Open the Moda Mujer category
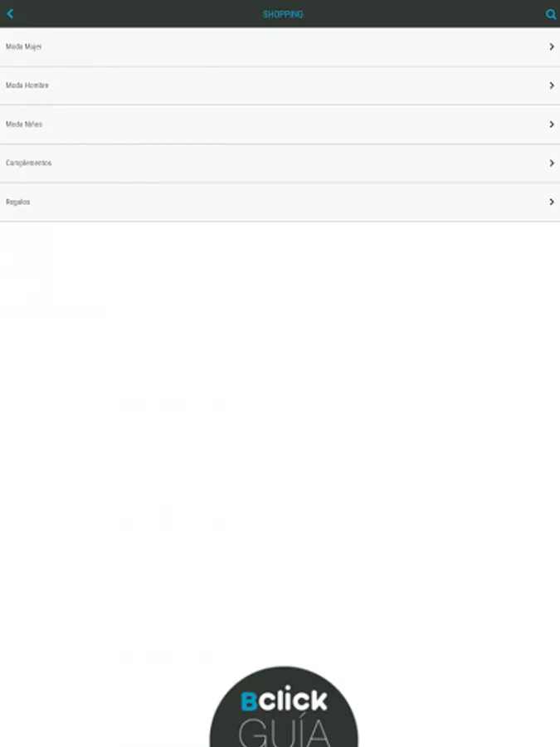Viewport: 560px width, 747px height. point(280,46)
